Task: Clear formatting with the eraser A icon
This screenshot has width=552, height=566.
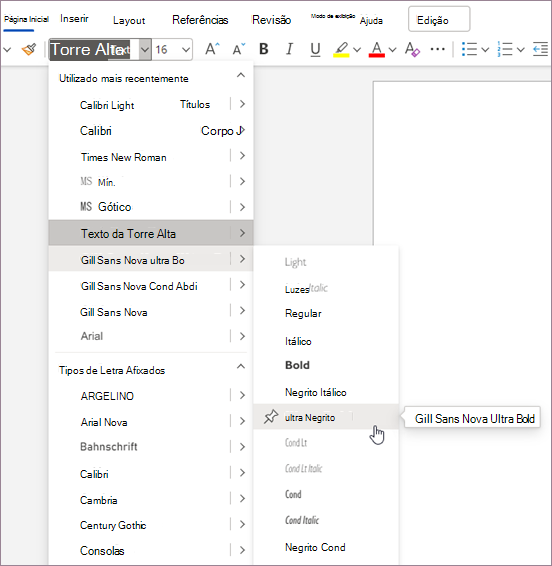Action: coord(412,49)
